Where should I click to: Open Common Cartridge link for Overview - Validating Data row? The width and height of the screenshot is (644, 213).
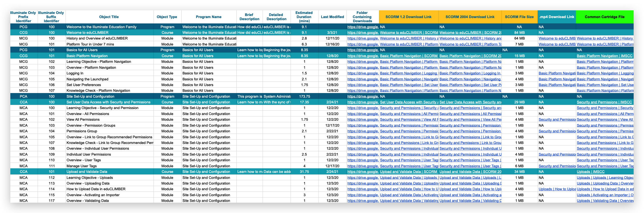point(605,201)
